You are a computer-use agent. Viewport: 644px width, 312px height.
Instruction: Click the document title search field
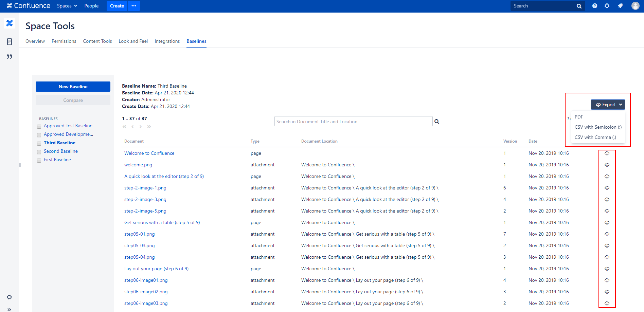[x=353, y=122]
